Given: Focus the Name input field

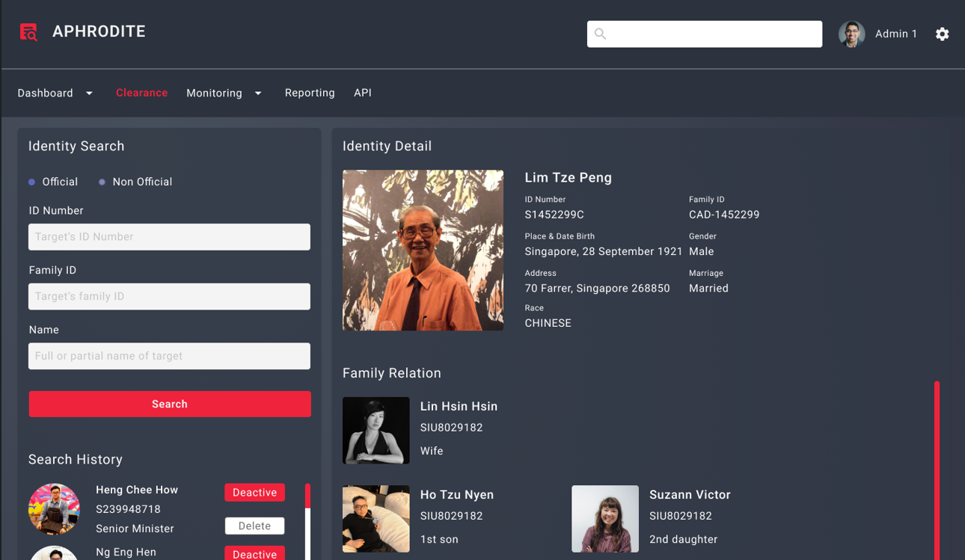Looking at the screenshot, I should (x=169, y=356).
